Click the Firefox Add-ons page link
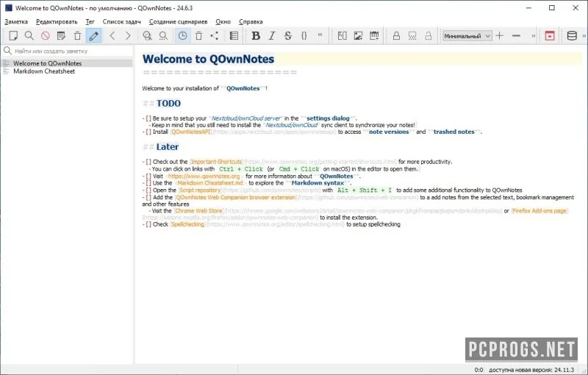This screenshot has height=375, width=588. [x=539, y=211]
